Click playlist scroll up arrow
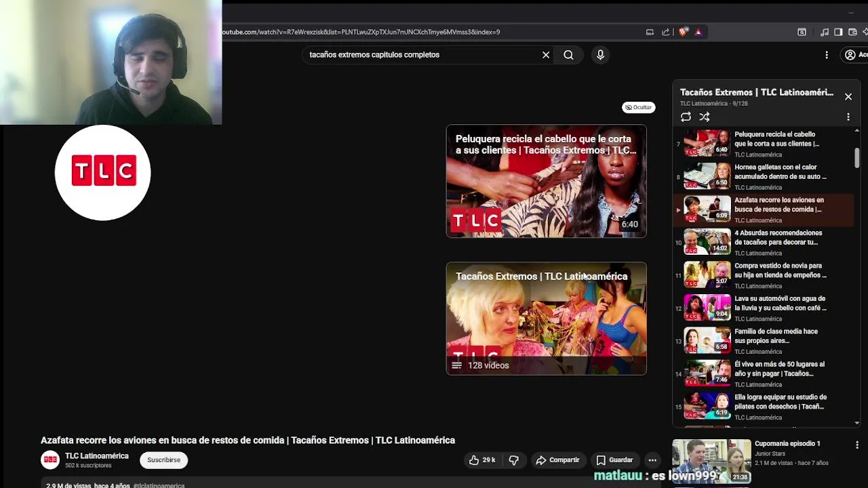Image resolution: width=868 pixels, height=488 pixels. (857, 130)
